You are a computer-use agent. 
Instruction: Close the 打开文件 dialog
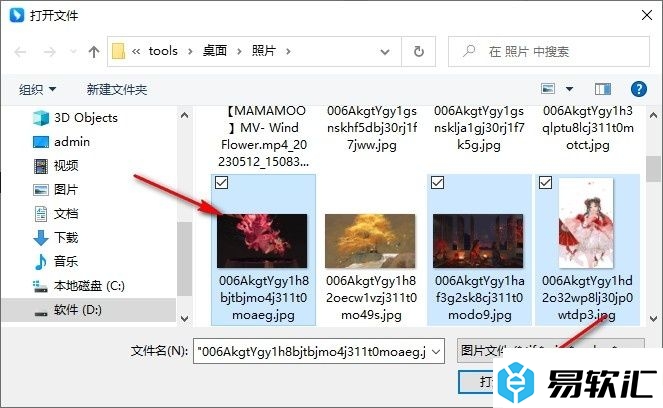coord(647,15)
